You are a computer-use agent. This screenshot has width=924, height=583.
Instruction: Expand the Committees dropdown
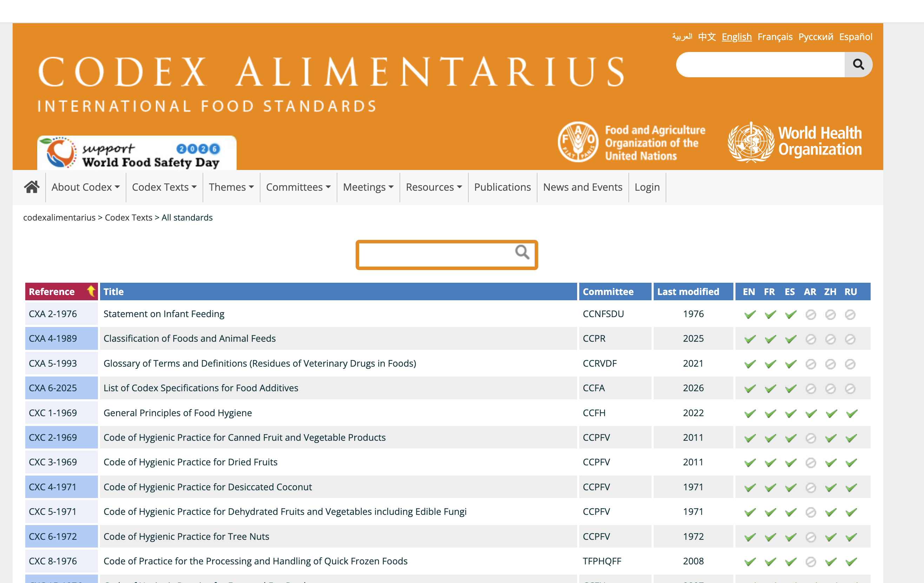point(298,187)
